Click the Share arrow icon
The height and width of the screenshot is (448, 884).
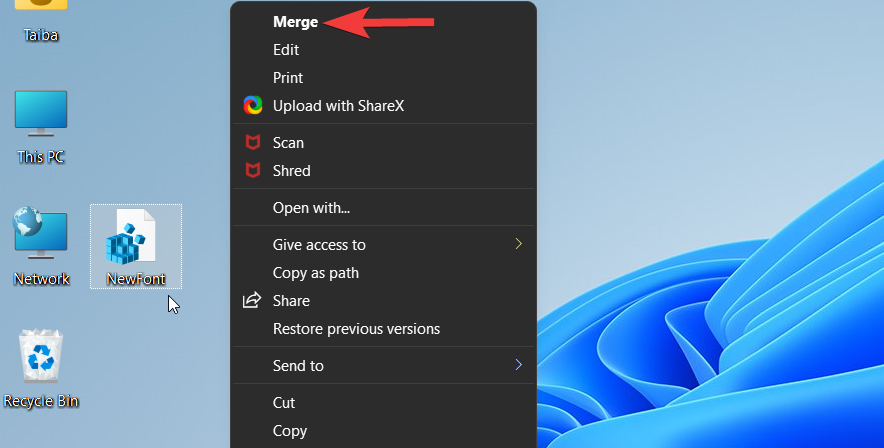pyautogui.click(x=252, y=300)
